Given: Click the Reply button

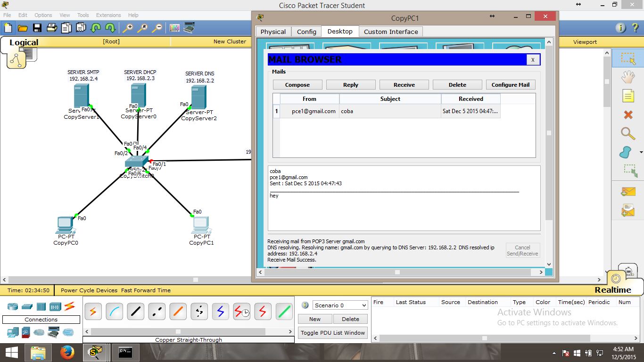Looking at the screenshot, I should [351, 85].
